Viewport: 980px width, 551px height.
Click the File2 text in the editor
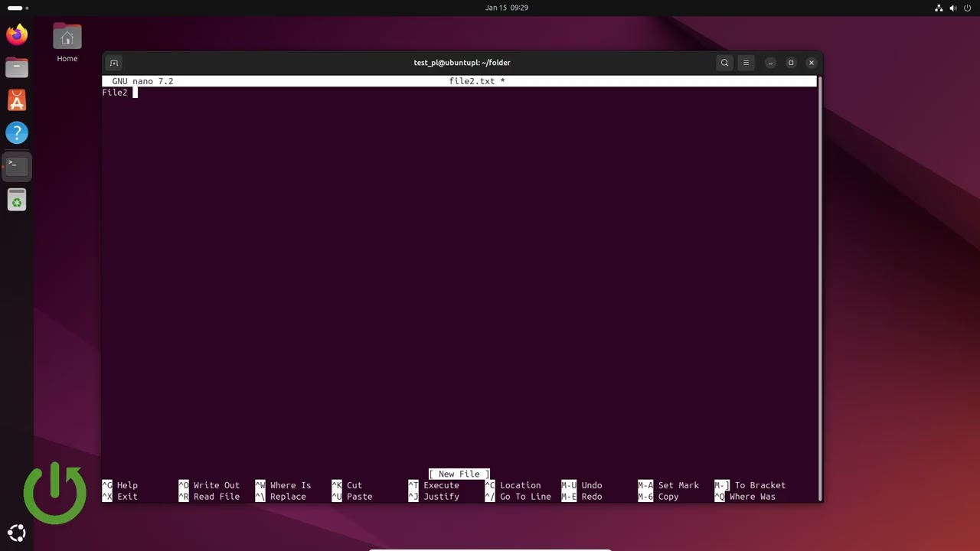pos(115,93)
